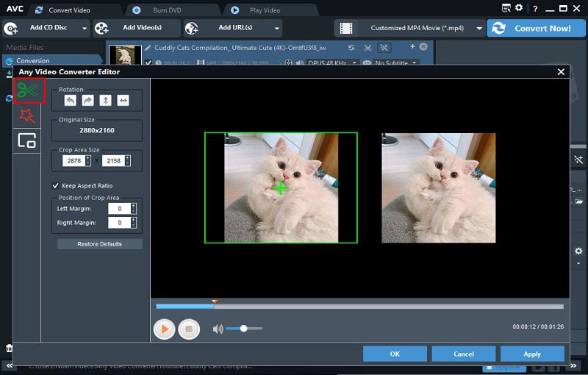
Task: Click the orange playhead marker on timeline
Action: pyautogui.click(x=215, y=301)
